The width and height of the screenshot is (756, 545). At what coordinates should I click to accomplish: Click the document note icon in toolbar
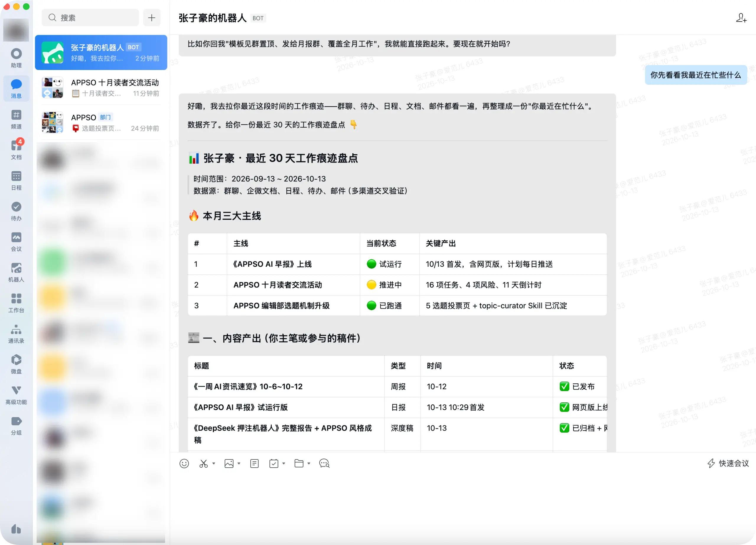point(254,463)
